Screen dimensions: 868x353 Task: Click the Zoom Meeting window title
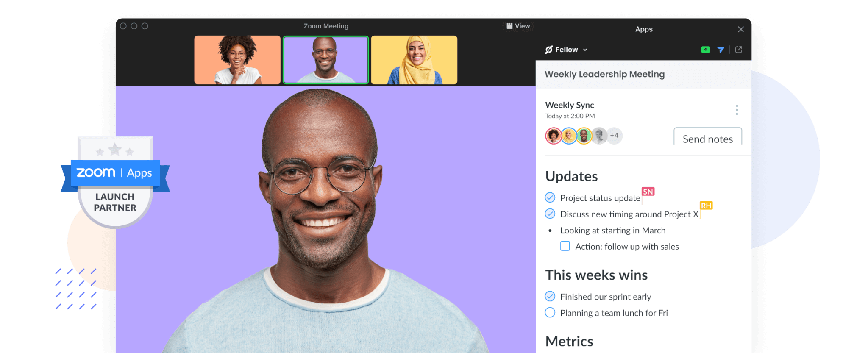326,26
